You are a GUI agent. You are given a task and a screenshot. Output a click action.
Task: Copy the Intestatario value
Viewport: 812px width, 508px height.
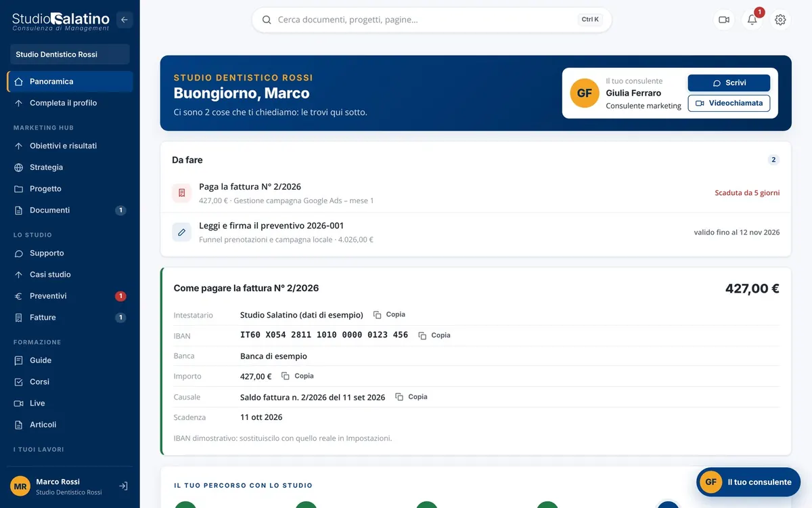tap(390, 315)
